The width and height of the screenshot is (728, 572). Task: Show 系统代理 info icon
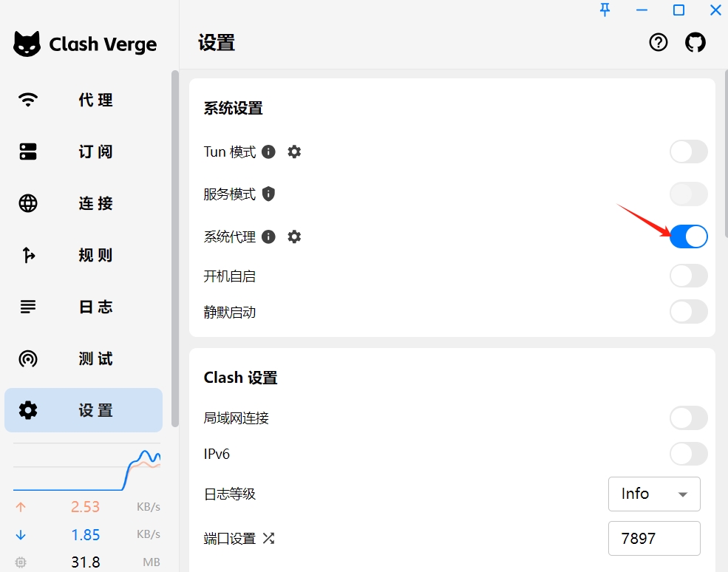click(268, 236)
